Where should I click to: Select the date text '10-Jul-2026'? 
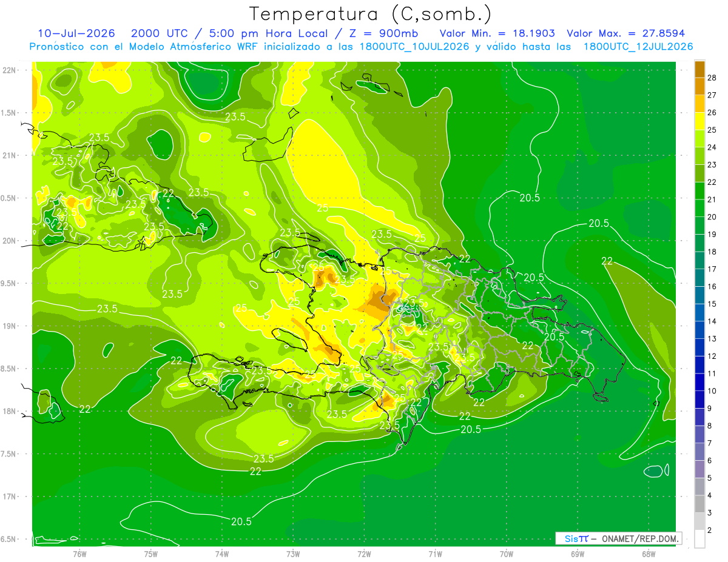tap(76, 33)
